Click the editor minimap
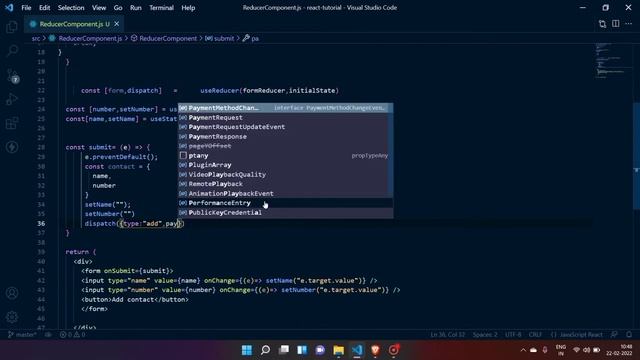Image resolution: width=640 pixels, height=360 pixels. (x=612, y=60)
